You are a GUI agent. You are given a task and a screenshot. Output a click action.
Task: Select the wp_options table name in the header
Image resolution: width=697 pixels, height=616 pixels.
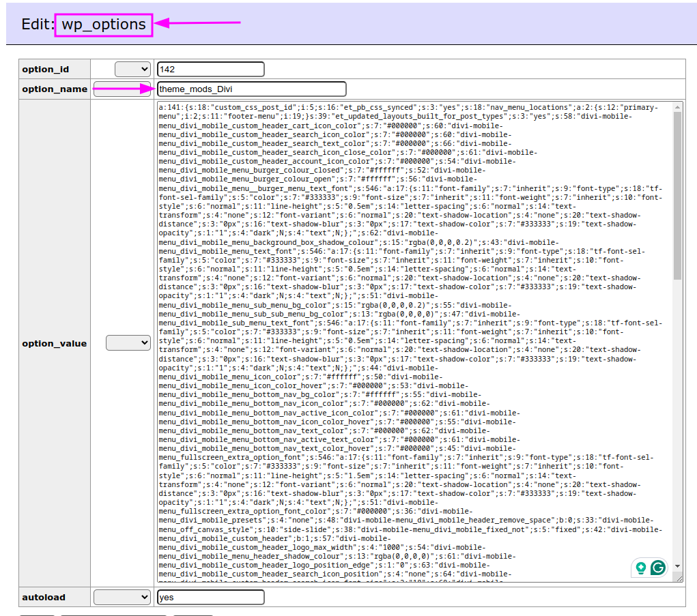click(x=103, y=25)
